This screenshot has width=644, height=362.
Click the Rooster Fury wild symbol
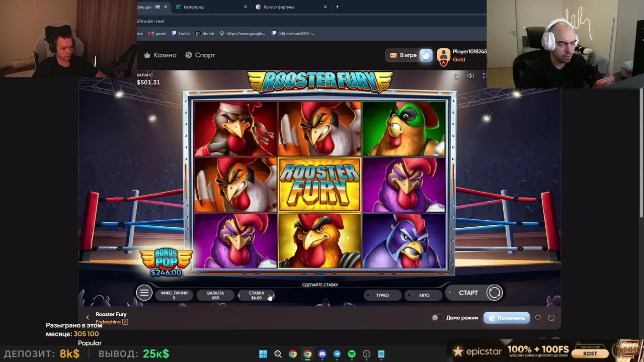click(x=319, y=185)
